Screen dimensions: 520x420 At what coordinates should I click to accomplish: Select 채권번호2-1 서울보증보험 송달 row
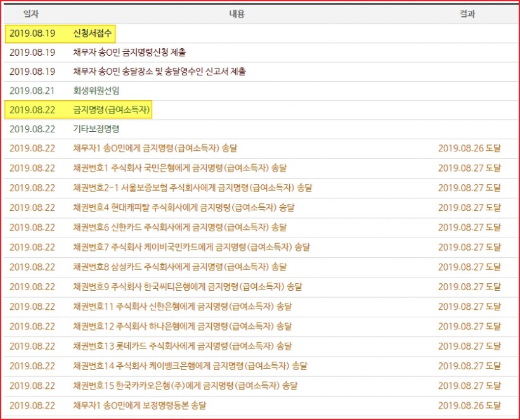(x=261, y=188)
